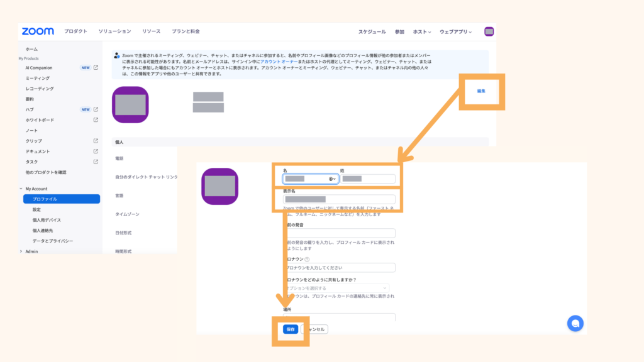Click the 表示名 display name field

pos(340,199)
